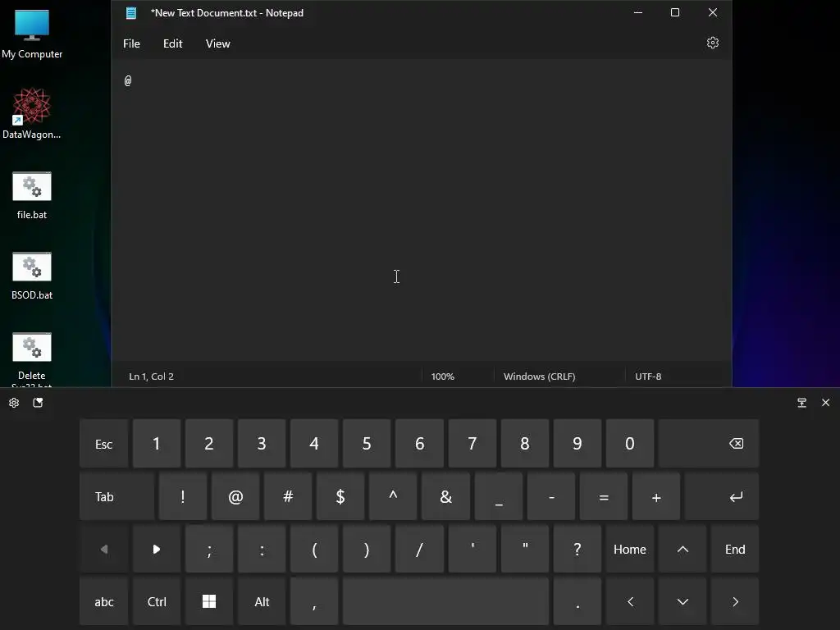Screen dimensions: 840x630
Task: Tap the underscore key
Action: click(498, 496)
